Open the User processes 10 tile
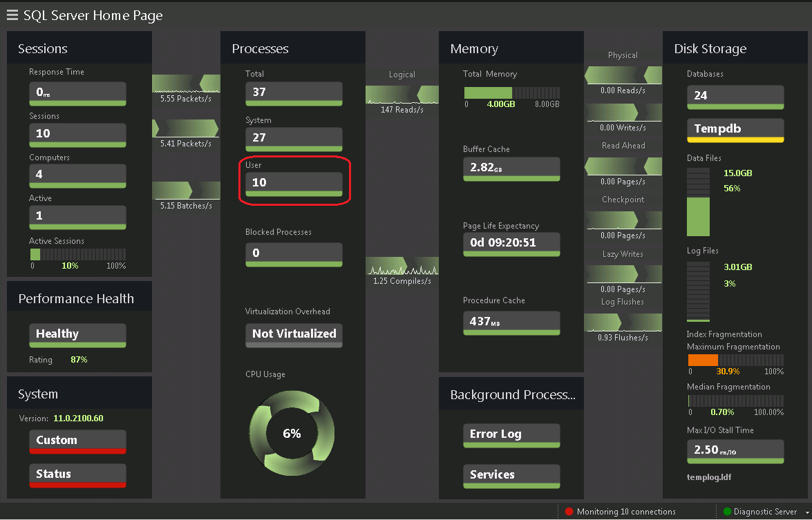The image size is (812, 520). [x=294, y=184]
